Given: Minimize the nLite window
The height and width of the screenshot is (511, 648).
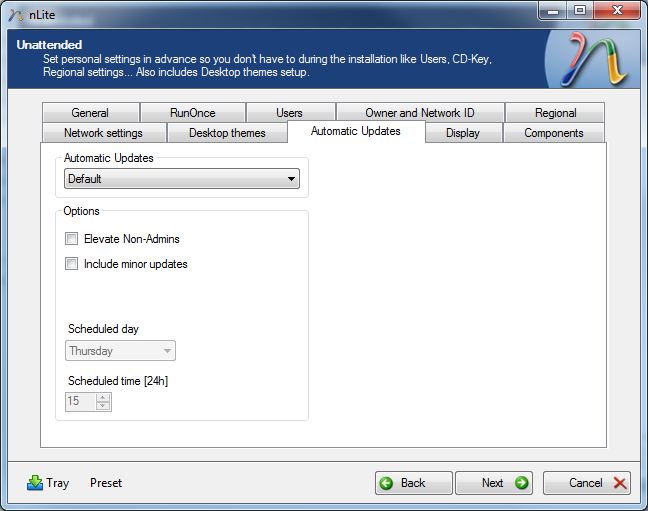Looking at the screenshot, I should (x=553, y=11).
